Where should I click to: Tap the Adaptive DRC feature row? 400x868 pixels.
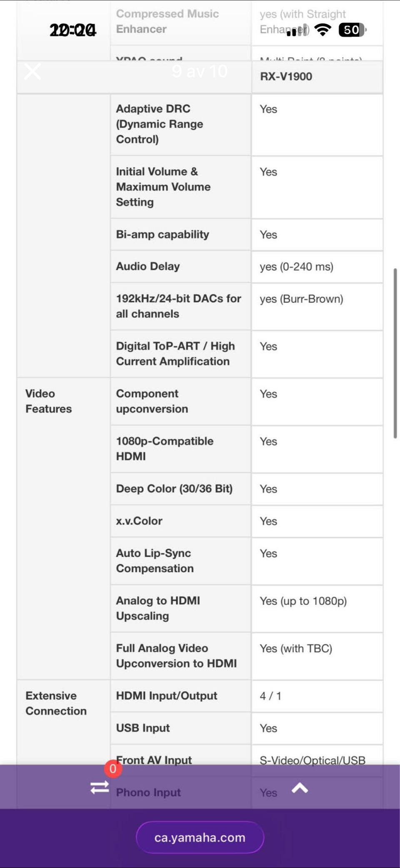(180, 124)
